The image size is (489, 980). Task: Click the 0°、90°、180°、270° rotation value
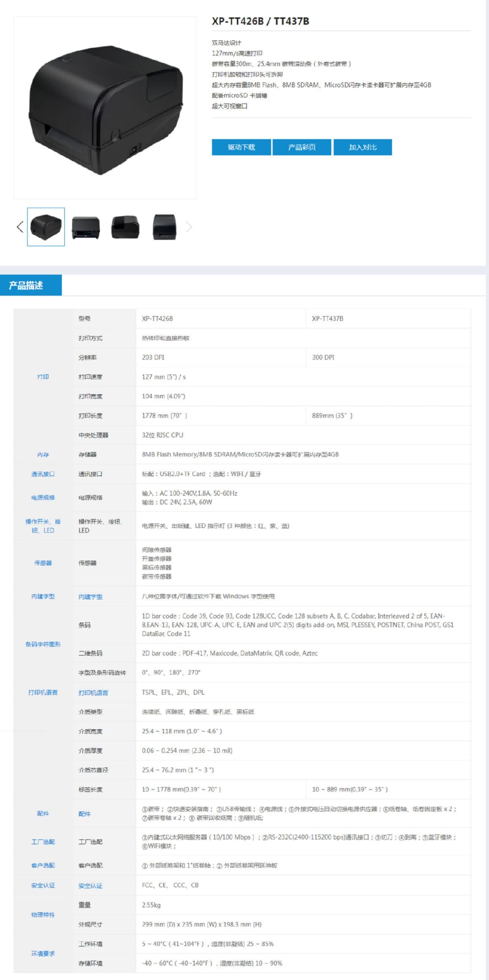click(x=171, y=672)
